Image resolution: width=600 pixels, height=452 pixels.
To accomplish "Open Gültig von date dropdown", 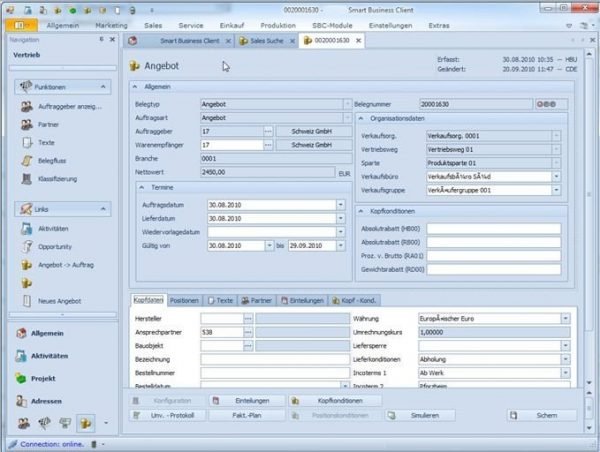I will coord(269,246).
